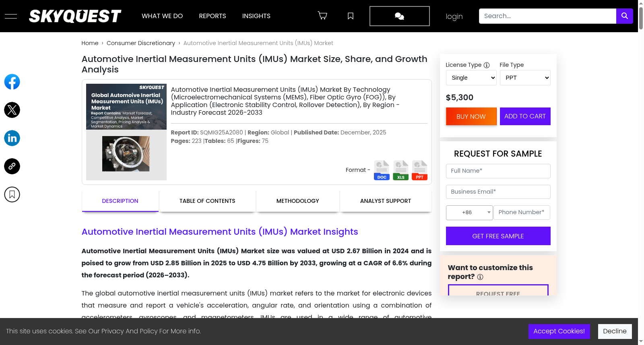Open the +86 country code dropdown
This screenshot has width=644, height=345.
469,213
